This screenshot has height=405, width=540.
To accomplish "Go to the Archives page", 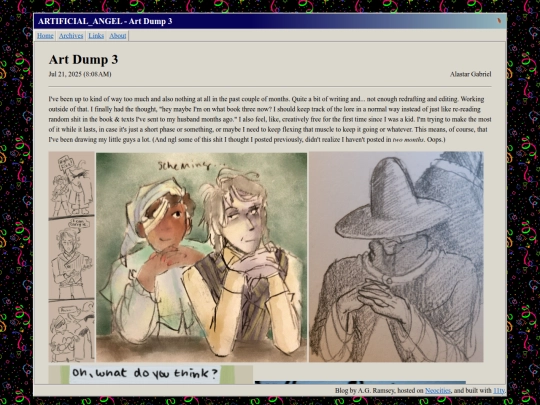I will tap(71, 35).
